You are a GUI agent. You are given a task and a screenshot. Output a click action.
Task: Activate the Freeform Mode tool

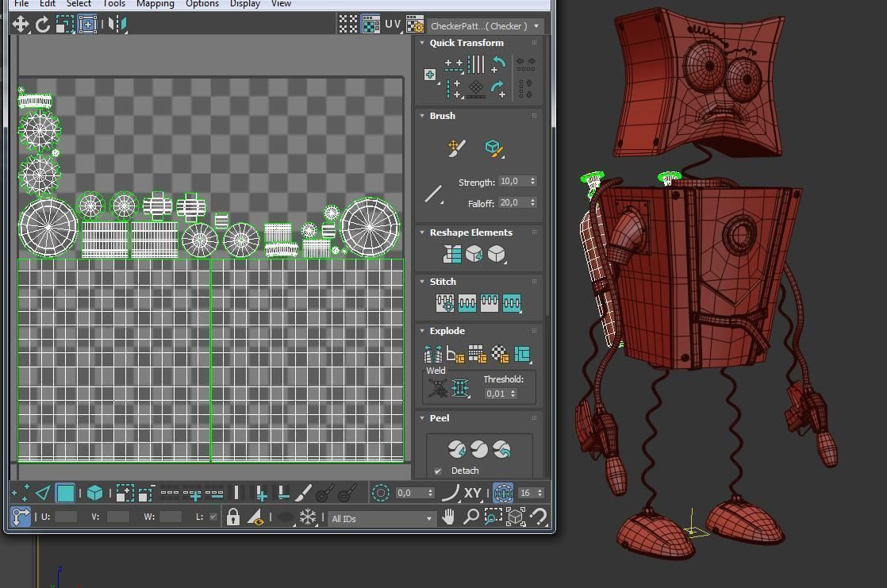coord(87,25)
